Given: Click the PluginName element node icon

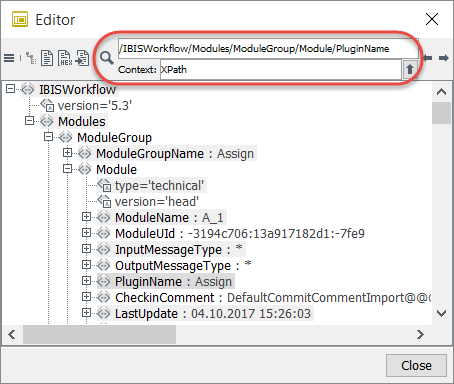Looking at the screenshot, I should pyautogui.click(x=103, y=281).
